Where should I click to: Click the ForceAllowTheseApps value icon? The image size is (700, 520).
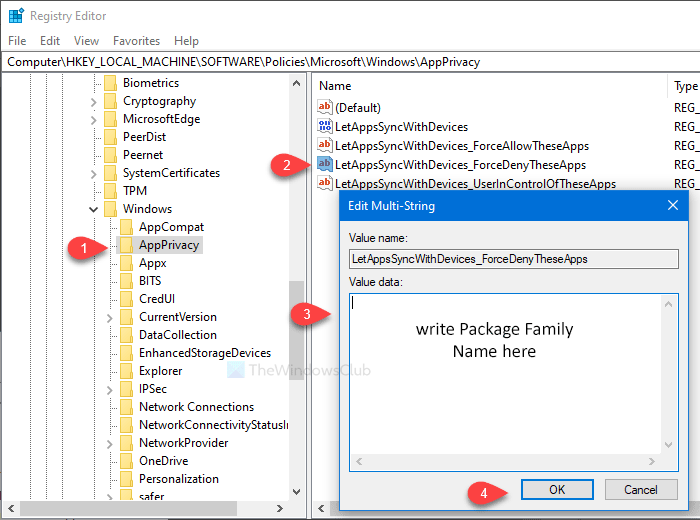click(325, 145)
